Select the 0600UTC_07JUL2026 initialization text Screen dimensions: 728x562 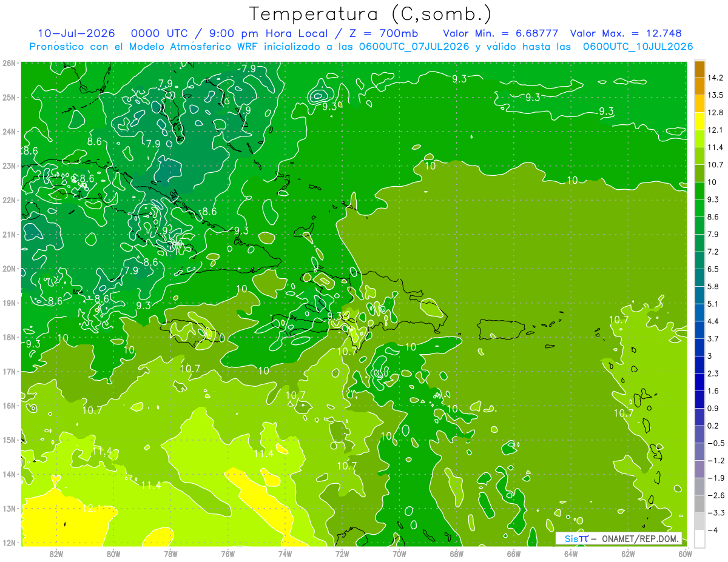coord(414,47)
